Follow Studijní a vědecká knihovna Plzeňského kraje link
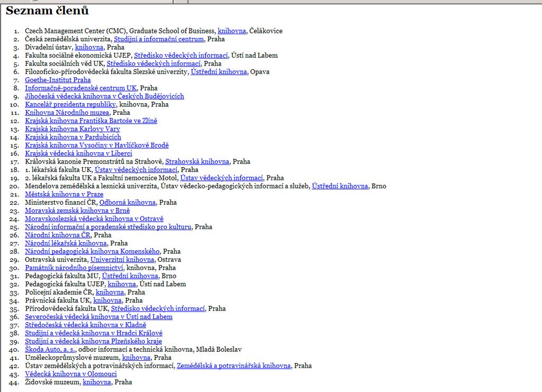This screenshot has width=542, height=392. tap(93, 342)
